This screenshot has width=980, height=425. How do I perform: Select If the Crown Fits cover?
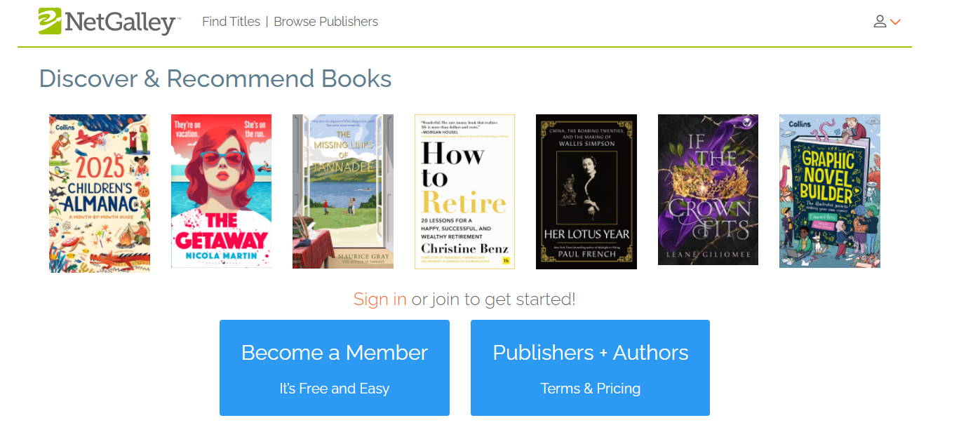[x=708, y=190]
